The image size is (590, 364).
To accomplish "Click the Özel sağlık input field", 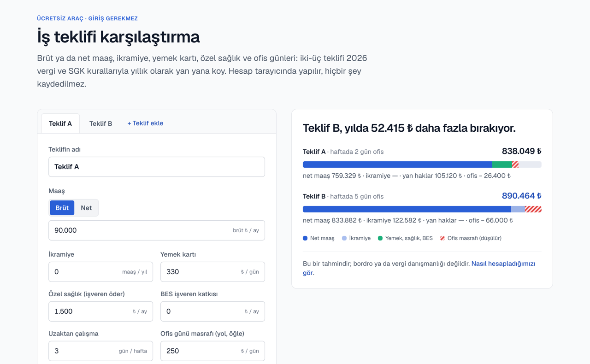I will pyautogui.click(x=100, y=311).
